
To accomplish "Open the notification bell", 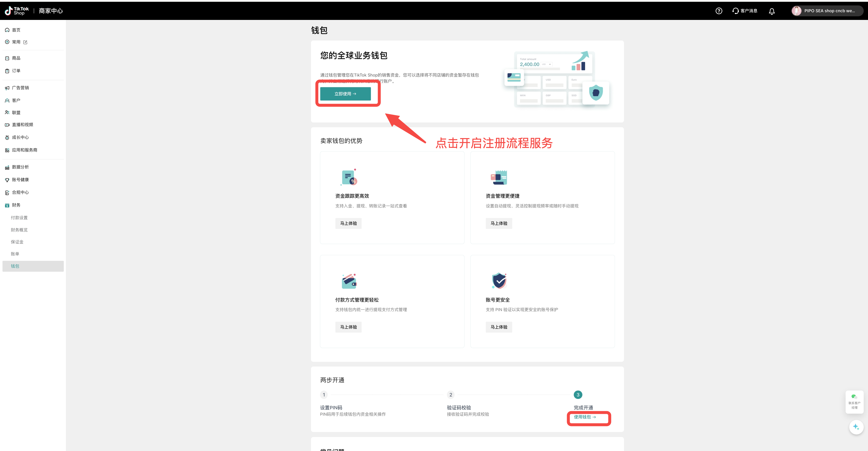I will 772,11.
